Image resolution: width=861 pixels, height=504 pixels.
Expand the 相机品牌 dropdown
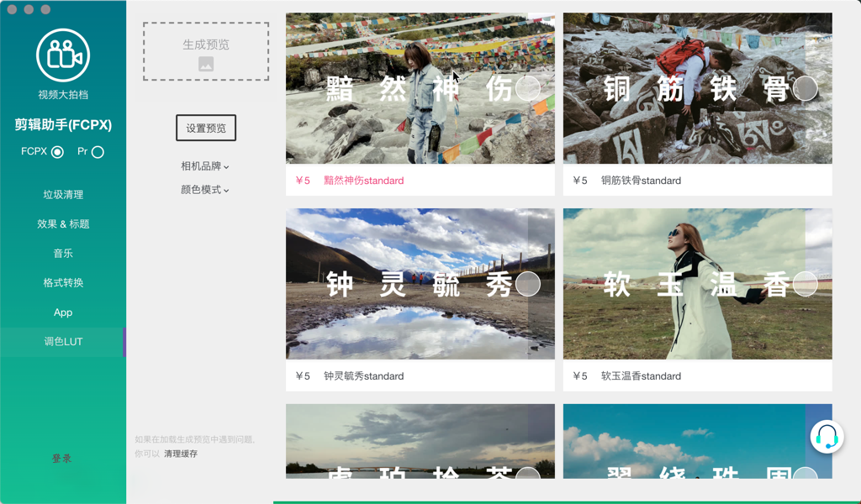205,166
